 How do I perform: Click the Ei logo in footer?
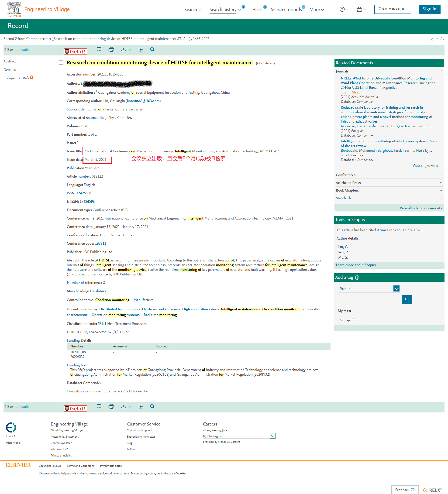tap(11, 427)
